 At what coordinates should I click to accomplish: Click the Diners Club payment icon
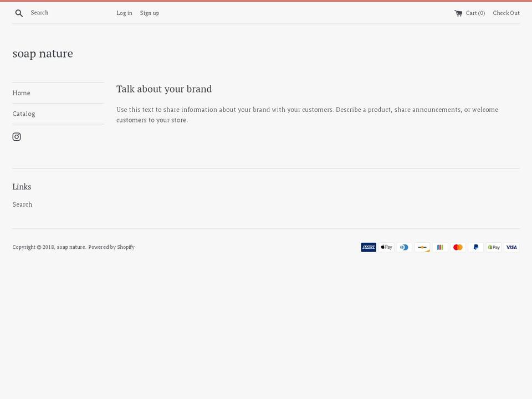click(x=405, y=247)
